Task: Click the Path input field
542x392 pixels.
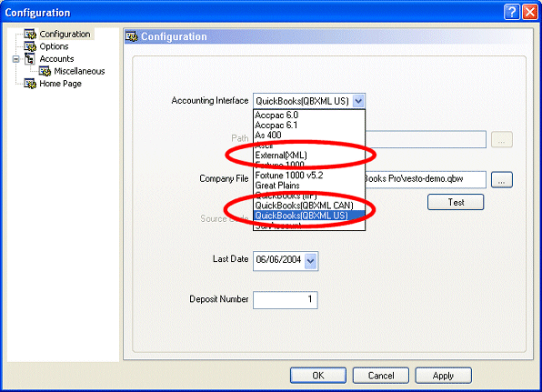Action: [426, 139]
